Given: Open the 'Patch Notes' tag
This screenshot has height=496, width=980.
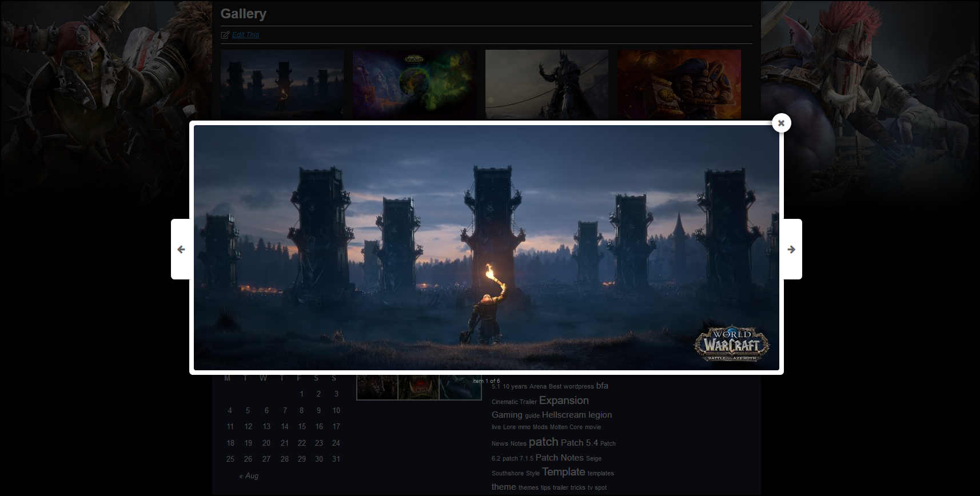Looking at the screenshot, I should [559, 458].
